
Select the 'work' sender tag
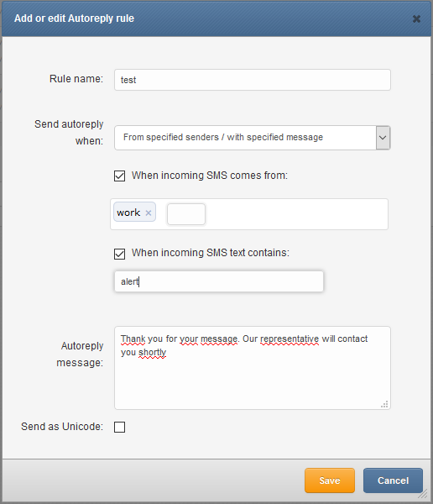[128, 213]
